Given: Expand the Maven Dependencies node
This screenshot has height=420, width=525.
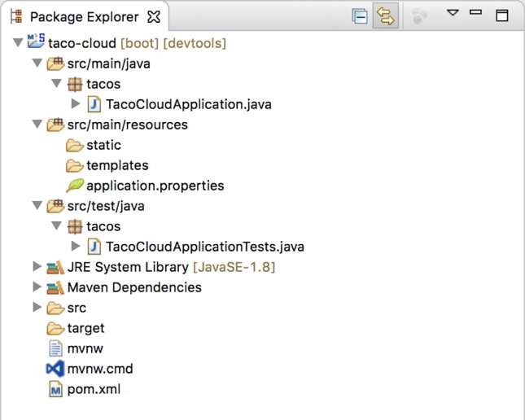Looking at the screenshot, I should [37, 287].
